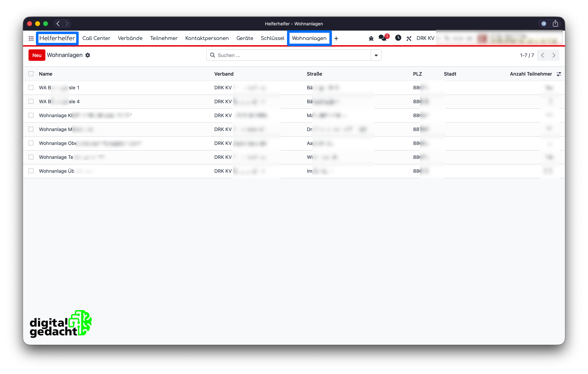The height and width of the screenshot is (374, 588).
Task: Open the Wohnanlage M record
Action: click(x=294, y=129)
